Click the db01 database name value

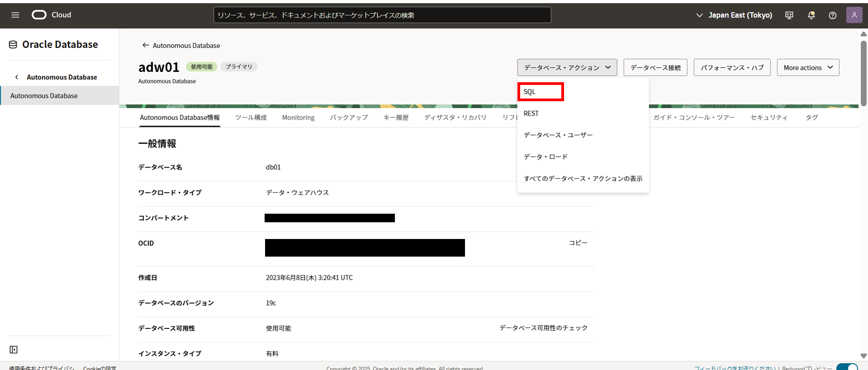[273, 167]
